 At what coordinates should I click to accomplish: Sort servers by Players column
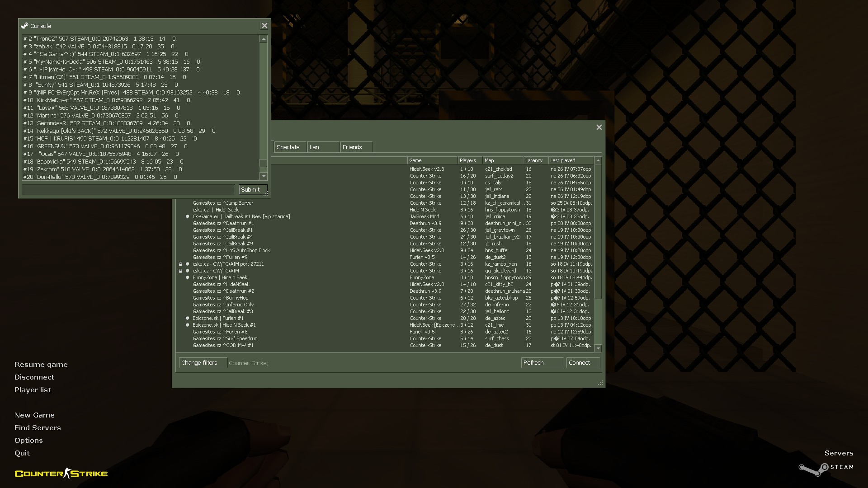click(470, 160)
